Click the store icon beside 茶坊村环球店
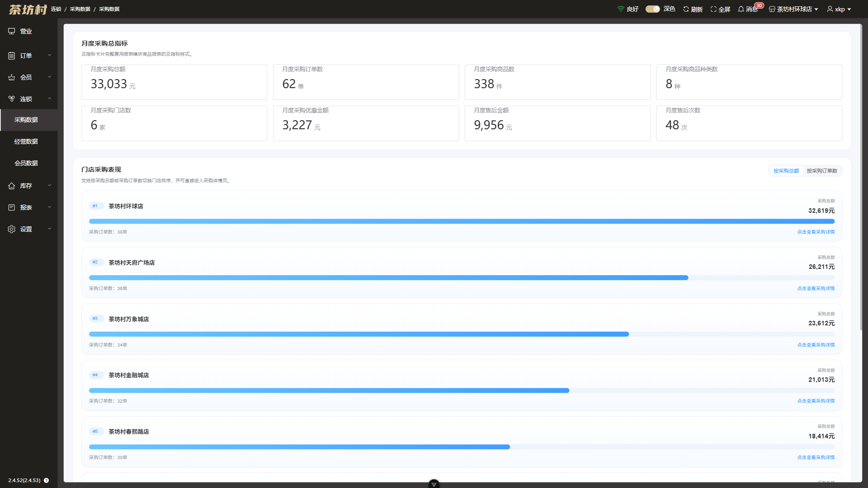868x488 pixels. coord(772,9)
